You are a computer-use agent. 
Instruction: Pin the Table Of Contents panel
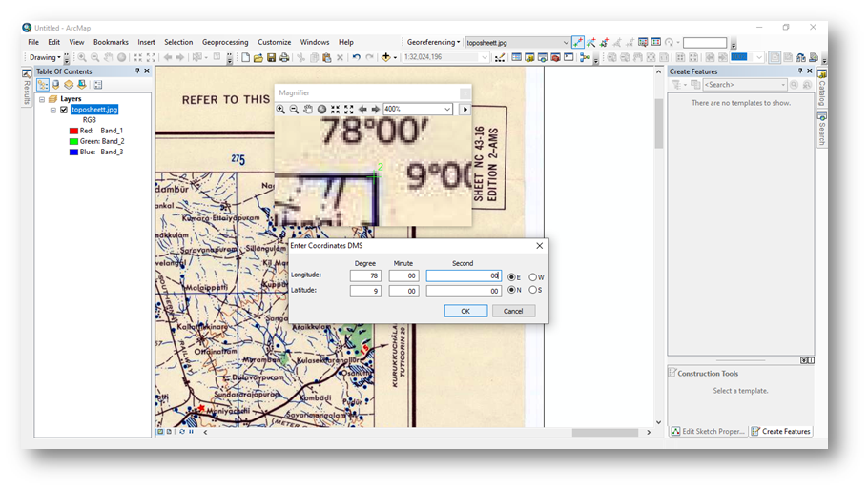(137, 71)
